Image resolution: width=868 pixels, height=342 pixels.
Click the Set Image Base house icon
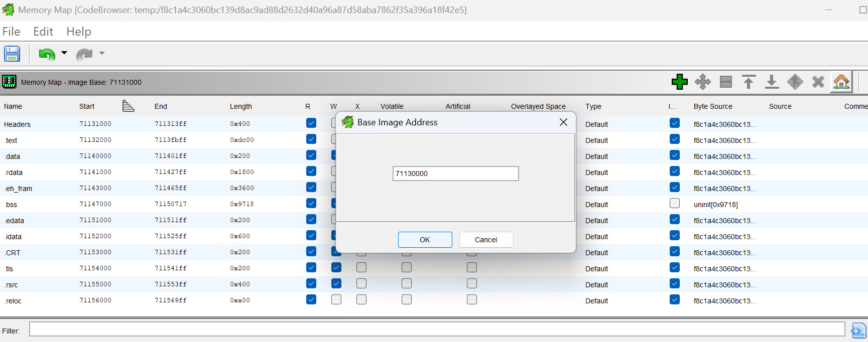click(x=841, y=82)
